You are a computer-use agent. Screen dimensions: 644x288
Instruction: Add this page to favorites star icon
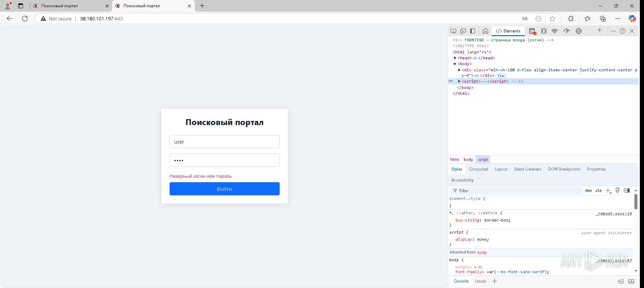point(552,19)
